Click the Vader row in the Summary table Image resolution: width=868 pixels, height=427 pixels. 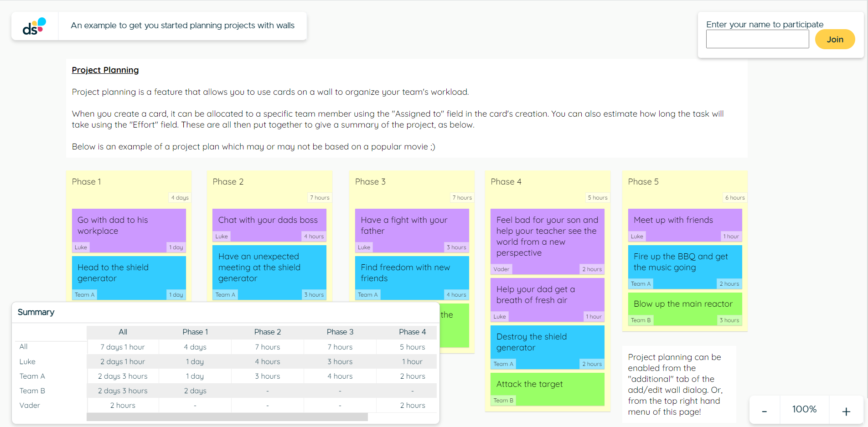coord(30,405)
